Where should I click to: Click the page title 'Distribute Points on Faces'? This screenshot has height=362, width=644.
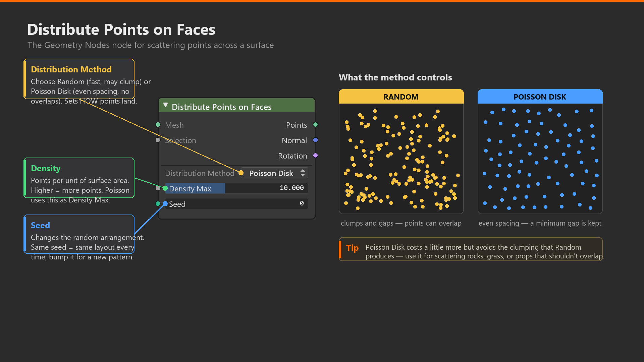[x=121, y=29]
